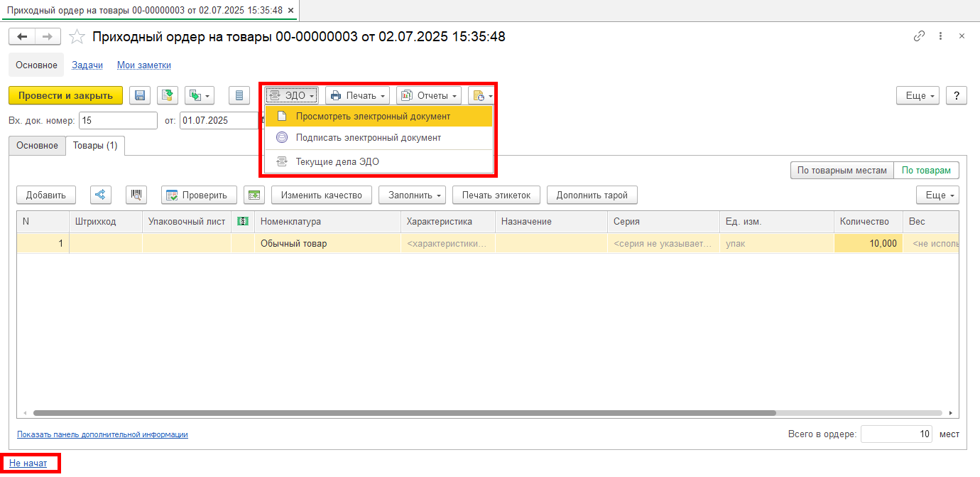Open the Не начат status link
Viewport: 980px width, 477px height.
[x=28, y=463]
